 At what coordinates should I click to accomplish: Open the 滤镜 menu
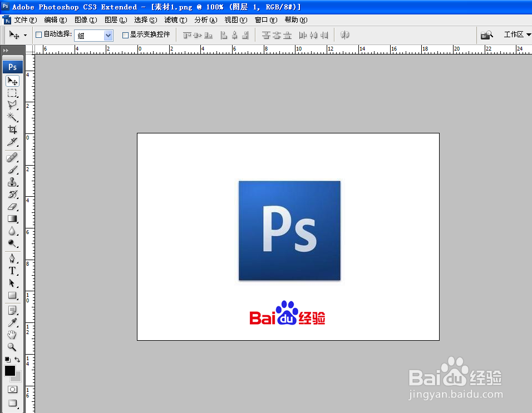tap(175, 20)
